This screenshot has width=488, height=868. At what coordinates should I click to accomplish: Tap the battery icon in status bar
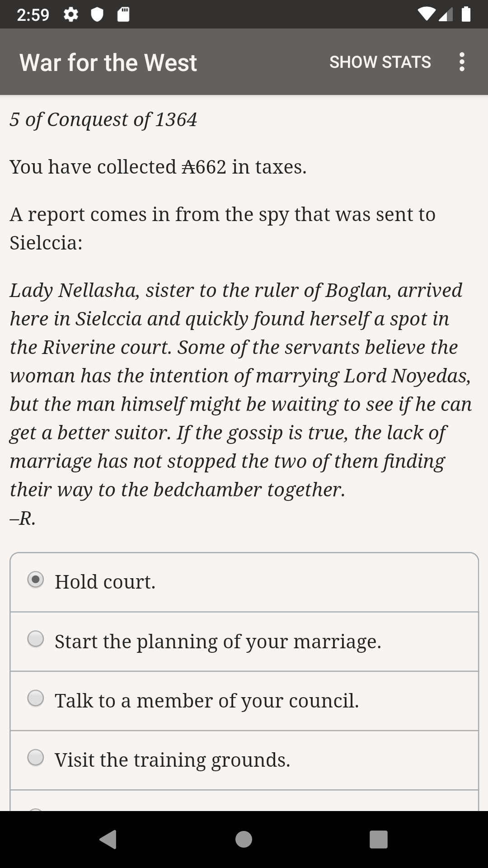click(x=466, y=14)
